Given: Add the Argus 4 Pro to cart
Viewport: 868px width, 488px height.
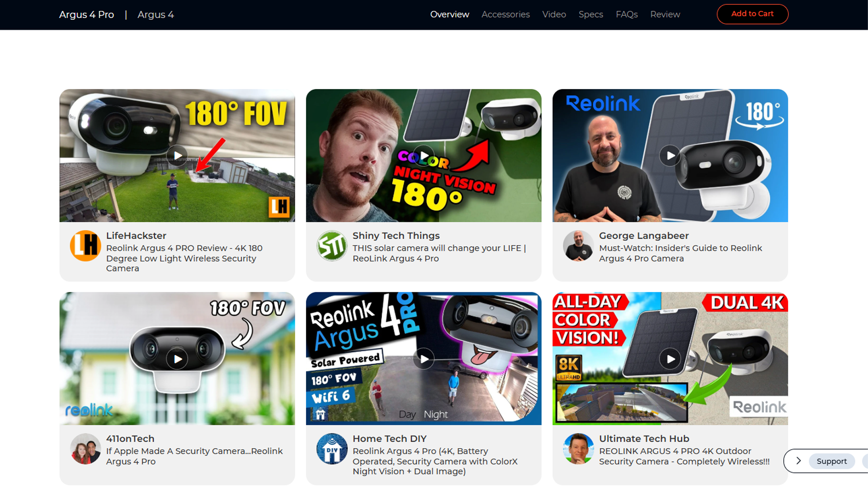Looking at the screenshot, I should tap(752, 14).
